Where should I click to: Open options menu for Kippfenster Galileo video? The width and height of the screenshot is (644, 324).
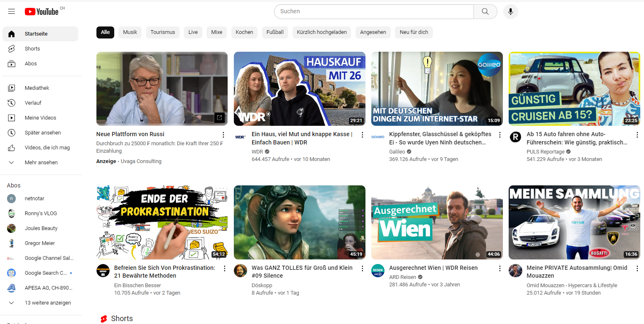click(x=500, y=135)
